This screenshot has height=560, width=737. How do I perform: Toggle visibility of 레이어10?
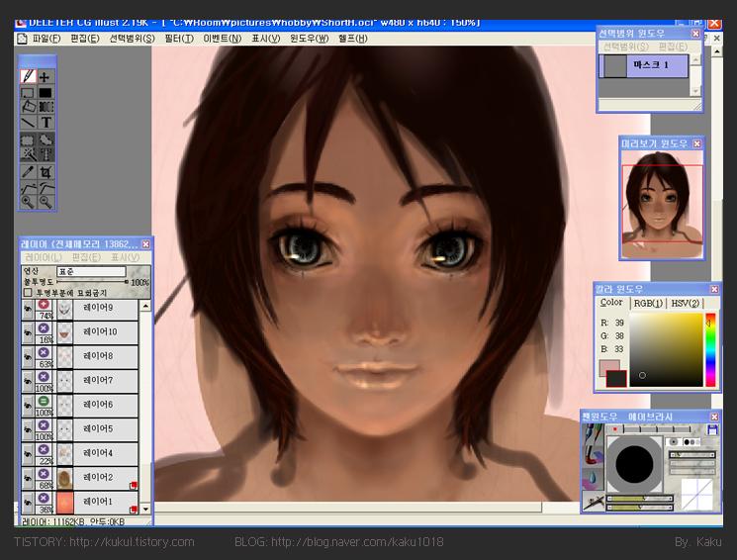[x=28, y=332]
